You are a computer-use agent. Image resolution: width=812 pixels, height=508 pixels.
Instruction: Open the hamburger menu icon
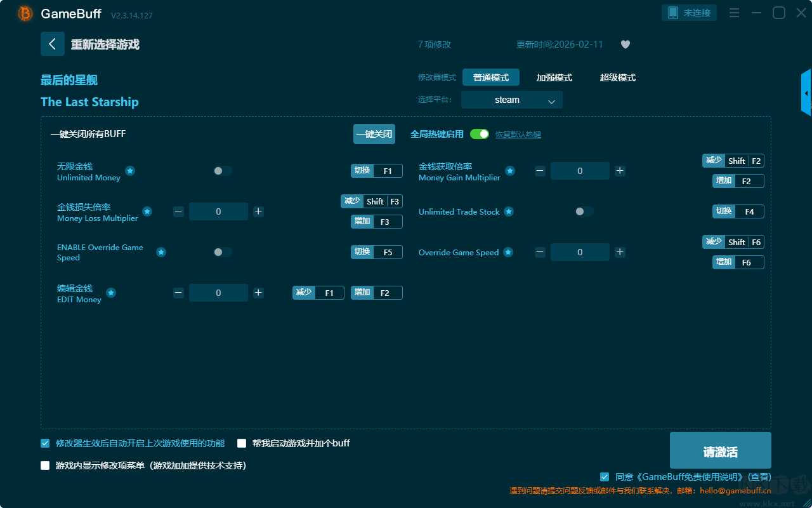click(734, 13)
